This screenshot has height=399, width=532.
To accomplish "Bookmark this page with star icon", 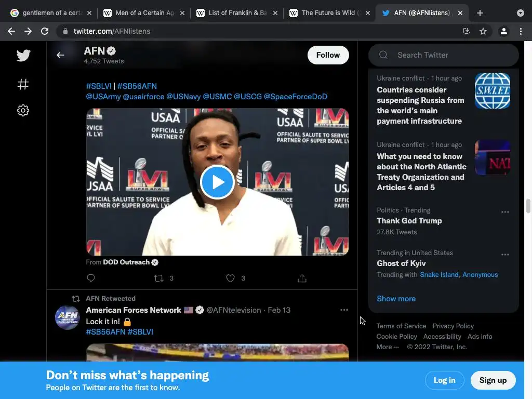I will [483, 31].
